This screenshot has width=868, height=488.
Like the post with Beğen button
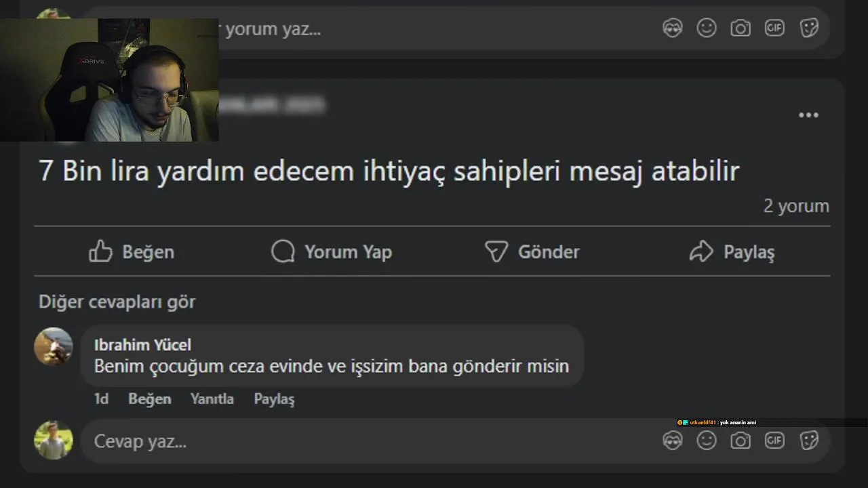coord(132,251)
